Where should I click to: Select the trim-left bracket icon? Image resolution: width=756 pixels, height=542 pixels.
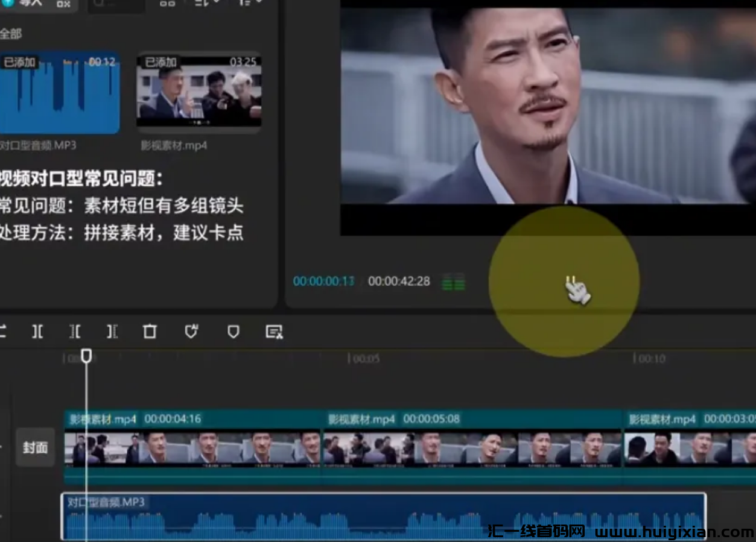(x=75, y=332)
